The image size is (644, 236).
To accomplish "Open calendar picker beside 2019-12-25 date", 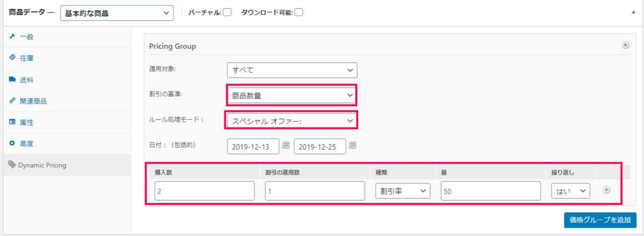I will [353, 146].
